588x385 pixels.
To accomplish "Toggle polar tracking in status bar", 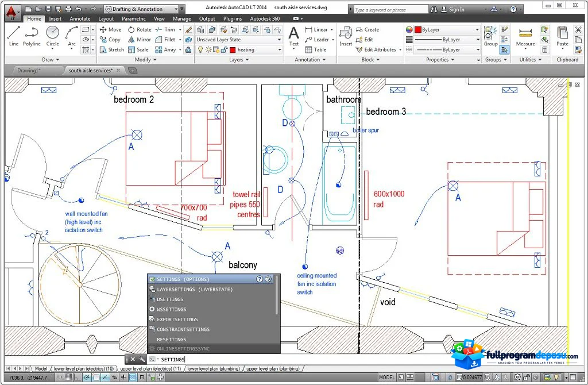I will (x=87, y=377).
